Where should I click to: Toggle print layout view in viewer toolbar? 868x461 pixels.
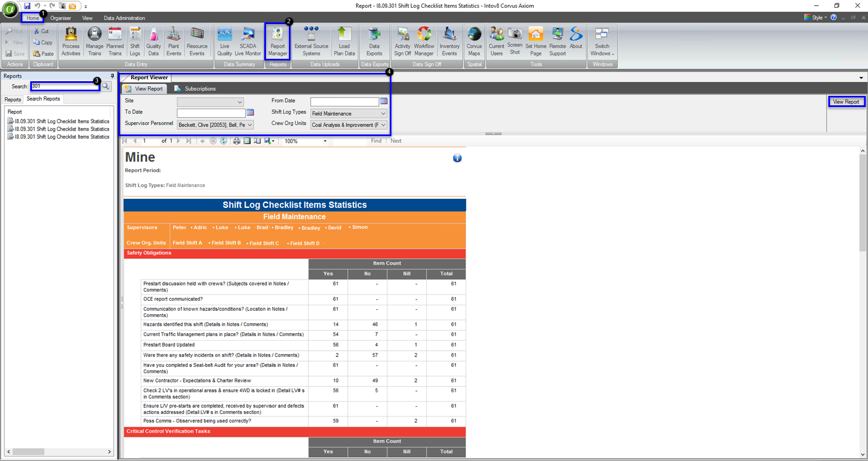point(247,141)
